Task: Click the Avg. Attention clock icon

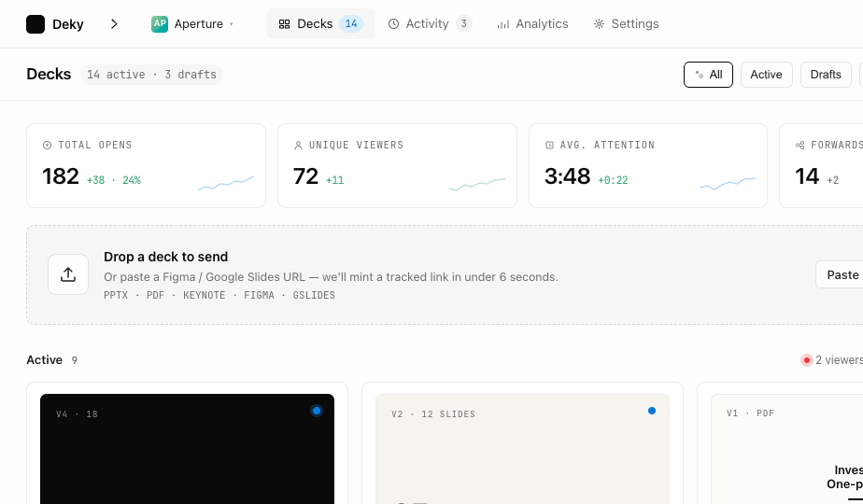Action: 549,145
